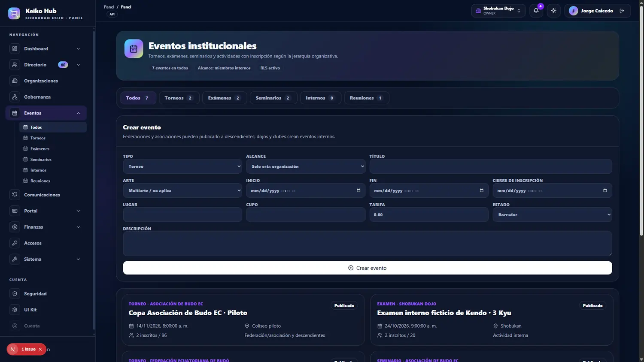Expand the Directorio menu chevron
644x362 pixels.
point(78,65)
